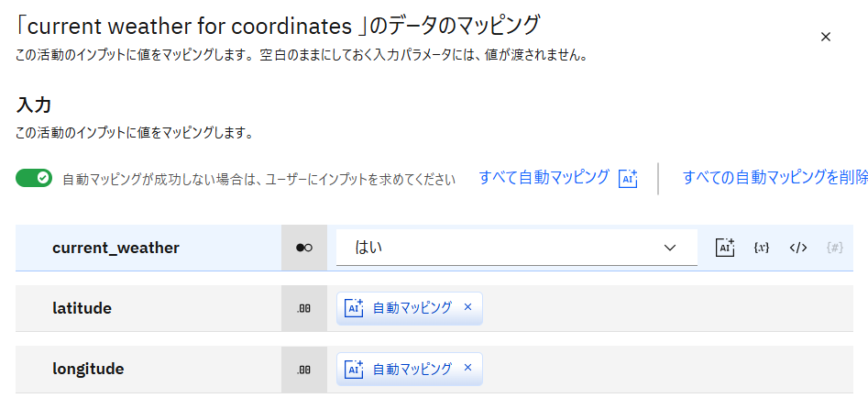Click the AI icon in the latitude 自動マッピング chip
This screenshot has height=409, width=868.
click(354, 308)
